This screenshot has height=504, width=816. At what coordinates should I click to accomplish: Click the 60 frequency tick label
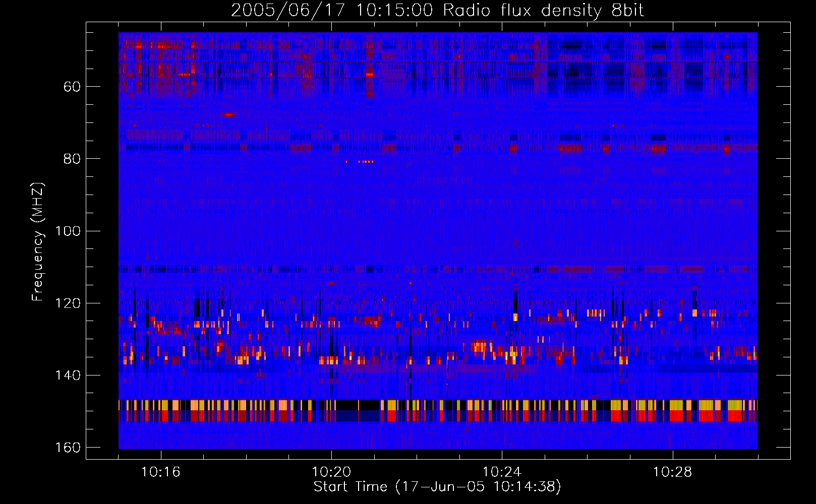pyautogui.click(x=72, y=87)
